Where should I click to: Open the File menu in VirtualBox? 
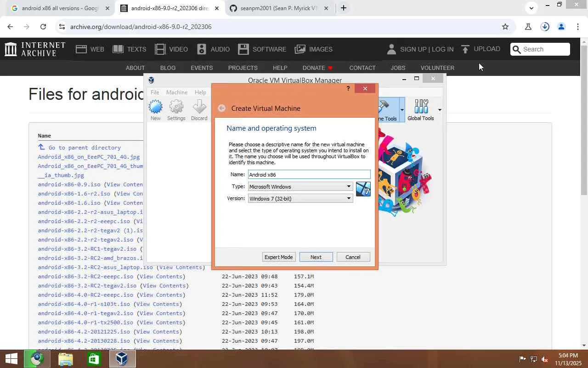155,92
